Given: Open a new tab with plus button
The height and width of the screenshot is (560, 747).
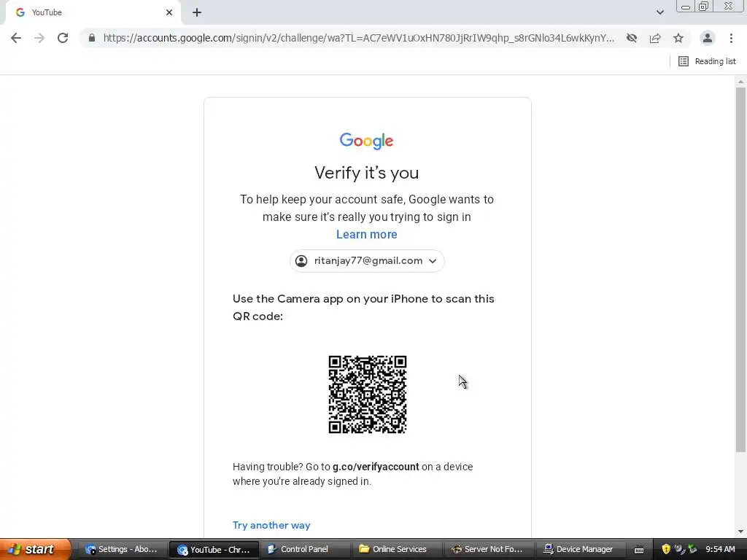Looking at the screenshot, I should coord(197,12).
